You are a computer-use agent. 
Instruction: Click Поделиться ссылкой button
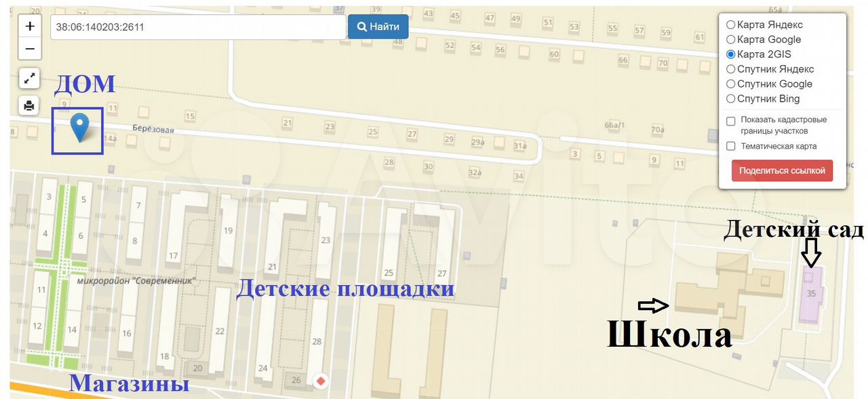(782, 170)
